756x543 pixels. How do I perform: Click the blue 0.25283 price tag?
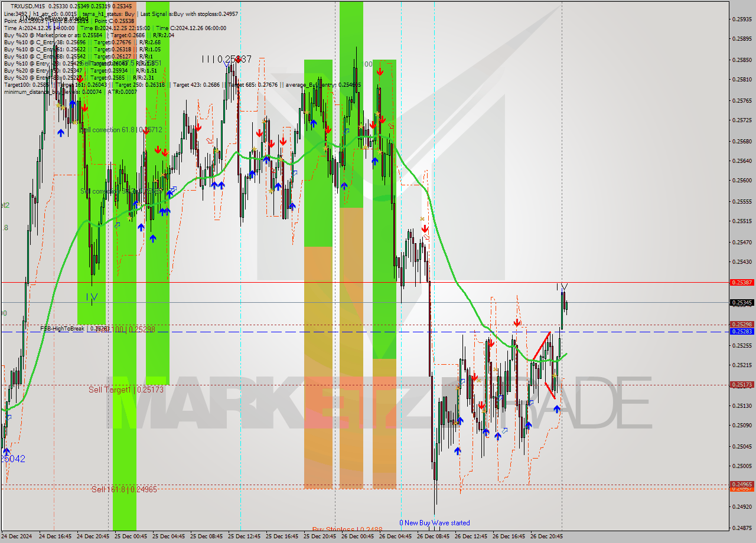742,331
